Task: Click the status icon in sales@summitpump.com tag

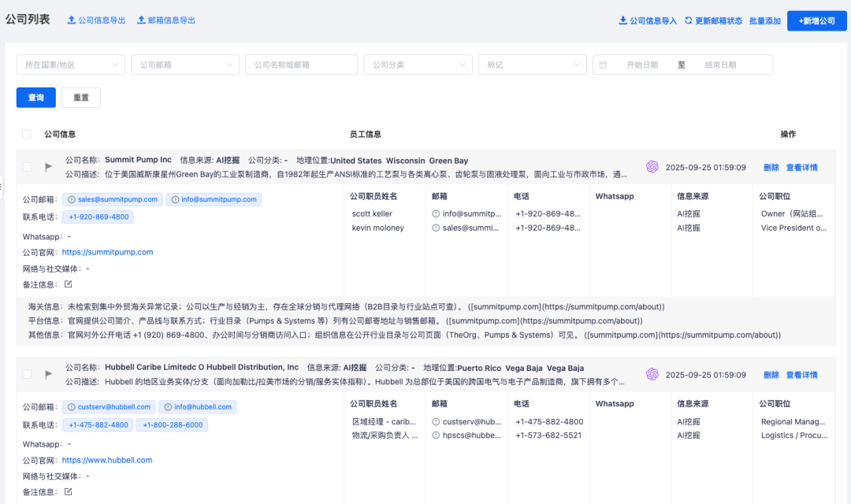Action: click(x=71, y=200)
